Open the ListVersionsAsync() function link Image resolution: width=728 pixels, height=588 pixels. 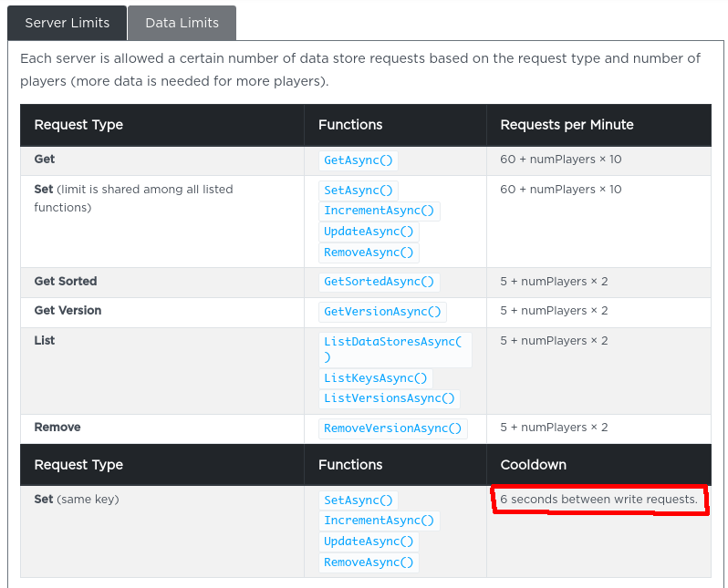(x=389, y=398)
